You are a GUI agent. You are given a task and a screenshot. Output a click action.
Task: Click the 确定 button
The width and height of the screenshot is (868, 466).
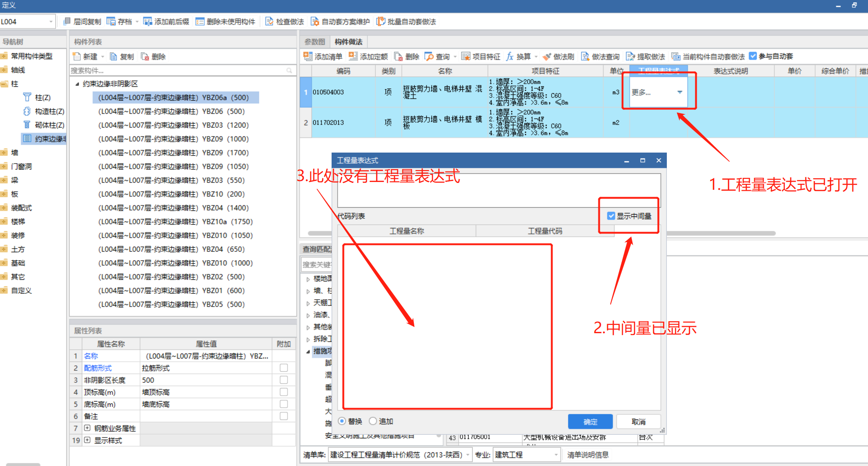pos(590,422)
